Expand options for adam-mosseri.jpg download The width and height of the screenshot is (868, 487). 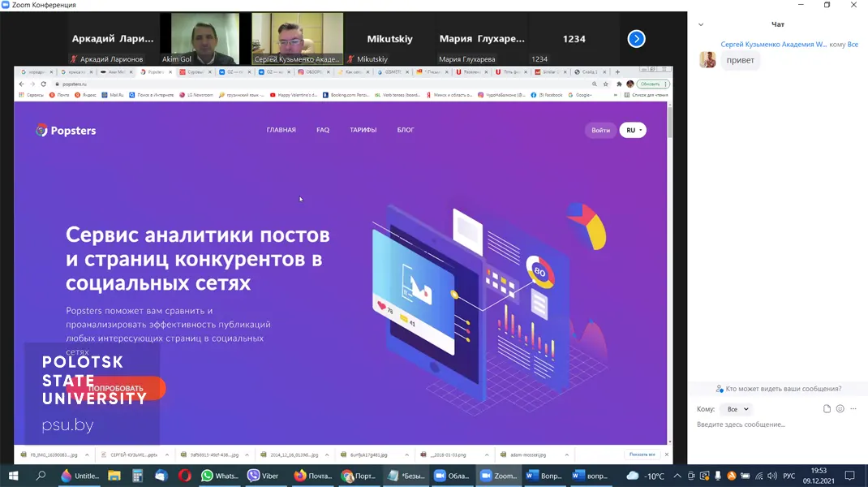coord(566,455)
